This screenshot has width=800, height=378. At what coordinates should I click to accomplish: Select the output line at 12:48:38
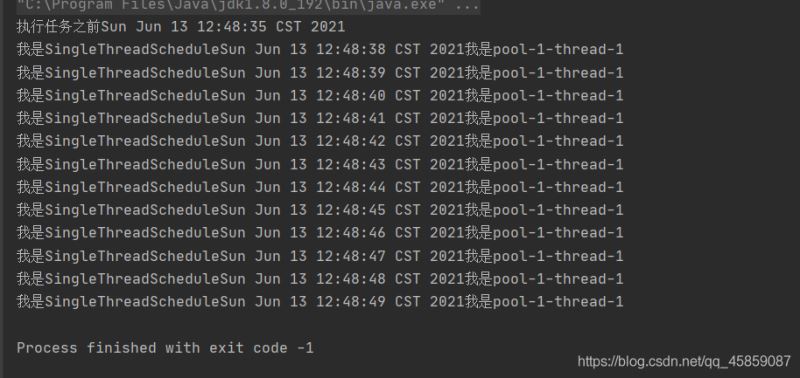point(320,49)
